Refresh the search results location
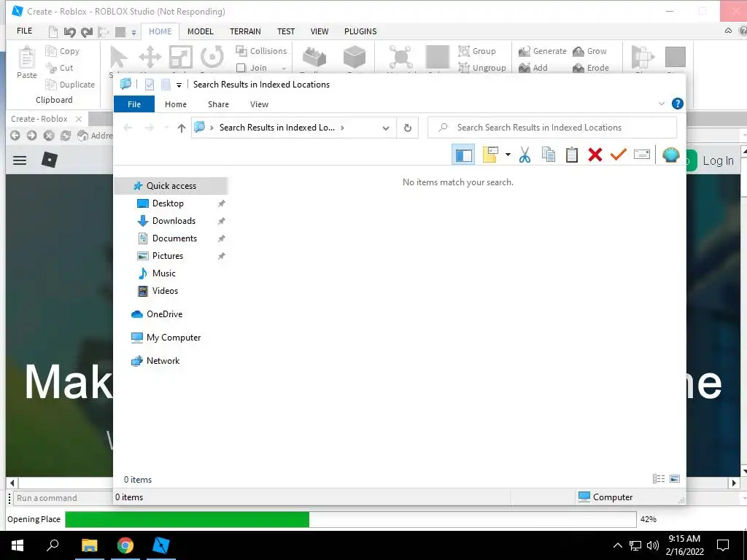The width and height of the screenshot is (747, 560). coord(407,128)
